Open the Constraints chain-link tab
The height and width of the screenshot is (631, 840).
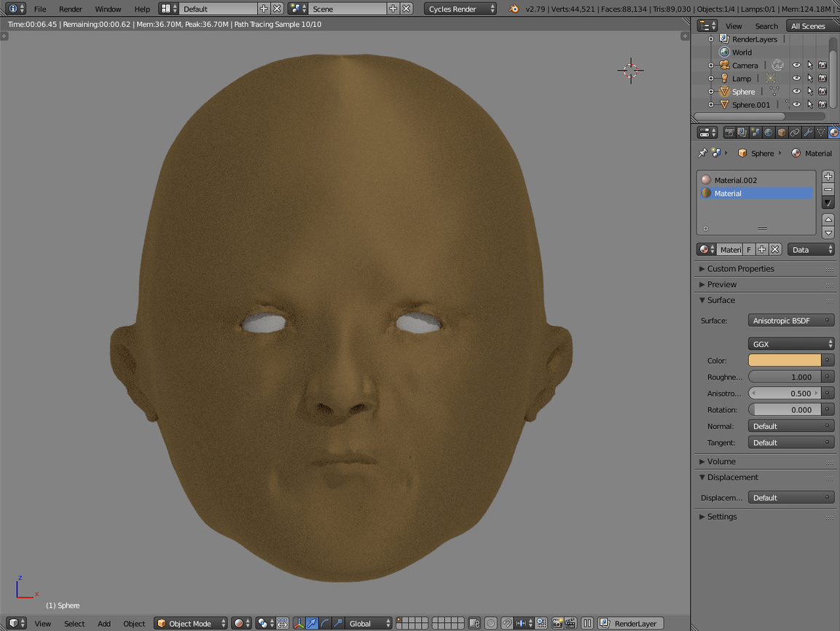[x=795, y=133]
